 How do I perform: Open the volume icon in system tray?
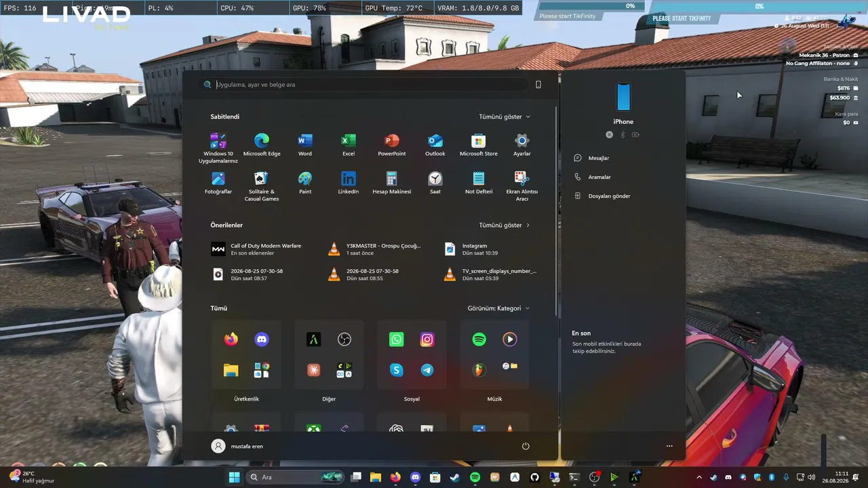[811, 477]
